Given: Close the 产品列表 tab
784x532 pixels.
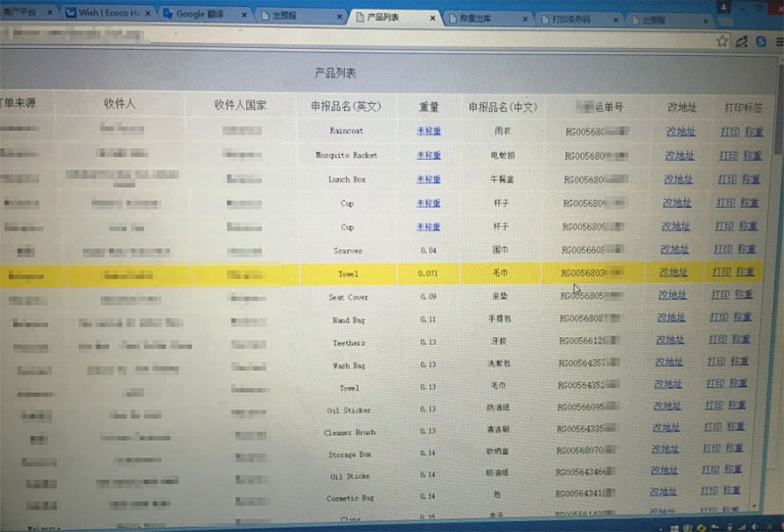Looking at the screenshot, I should click(x=432, y=18).
